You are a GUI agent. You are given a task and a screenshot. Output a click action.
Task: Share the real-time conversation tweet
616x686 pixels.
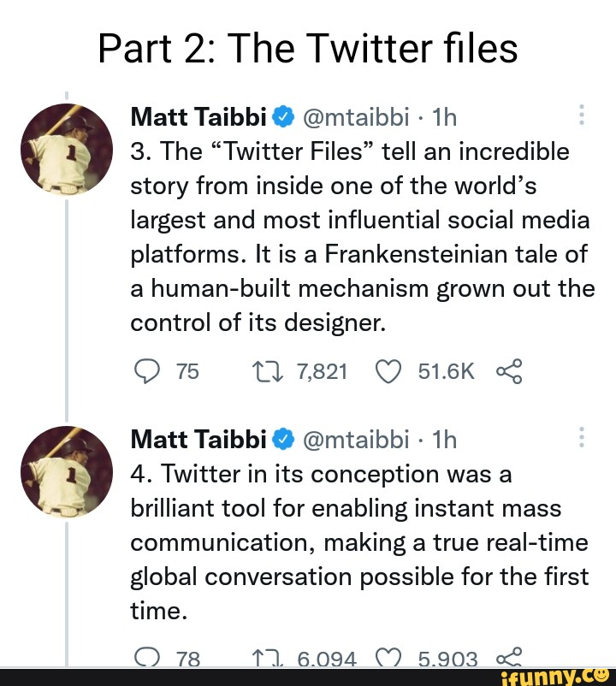pos(510,659)
